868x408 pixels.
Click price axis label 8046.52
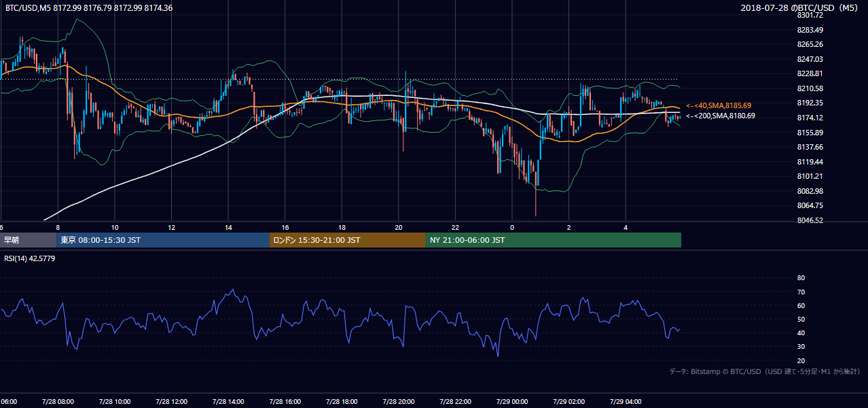[810, 220]
